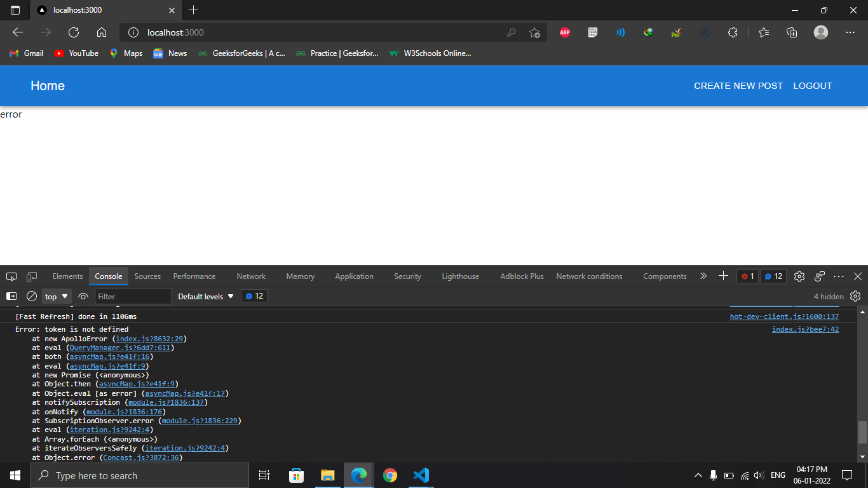Image resolution: width=868 pixels, height=488 pixels.
Task: Close the DevTools panel
Action: (x=858, y=276)
